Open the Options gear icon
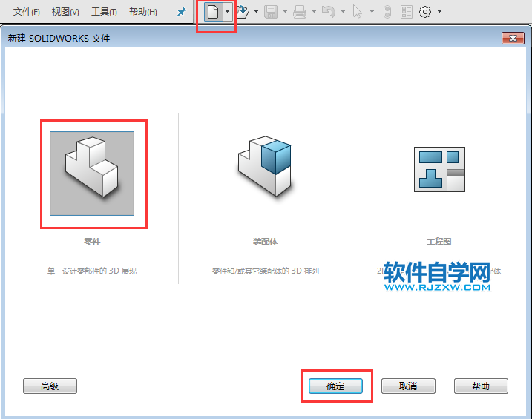Screen dimensions: 532x419 (425, 12)
